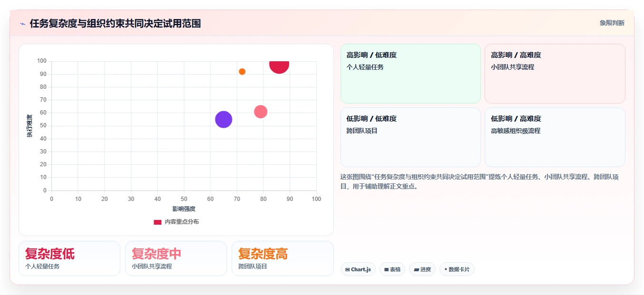The height and width of the screenshot is (295, 644).
Task: Click the icon inside the Chart.js chip
Action: [x=348, y=269]
